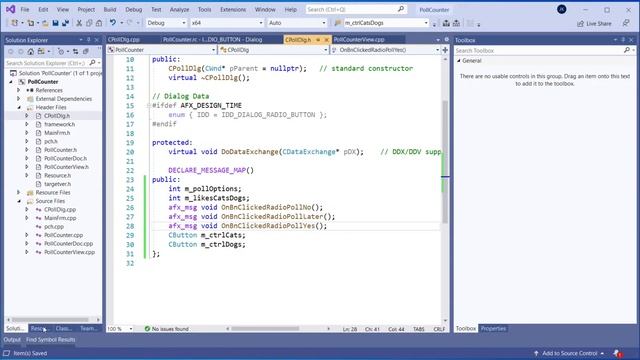This screenshot has width=640, height=360.
Task: Open the m_ctrlCatsDogs find combo box
Action: (386, 23)
